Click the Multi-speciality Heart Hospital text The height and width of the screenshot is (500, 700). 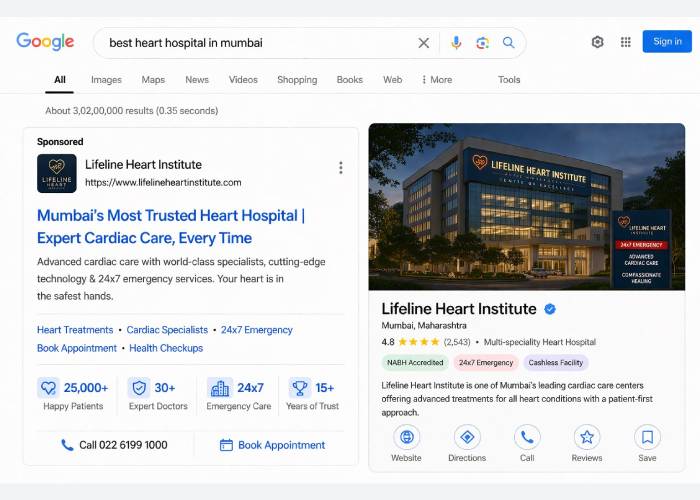pos(540,342)
